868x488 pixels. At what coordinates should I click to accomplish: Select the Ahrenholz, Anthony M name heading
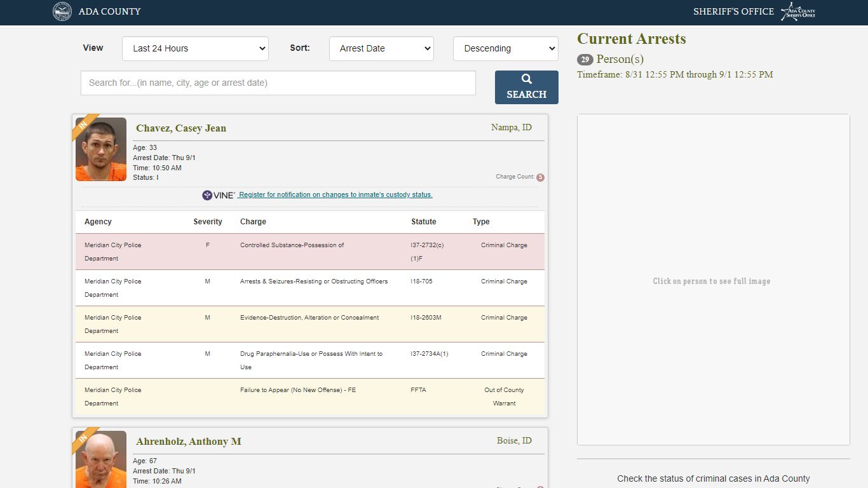pyautogui.click(x=189, y=441)
